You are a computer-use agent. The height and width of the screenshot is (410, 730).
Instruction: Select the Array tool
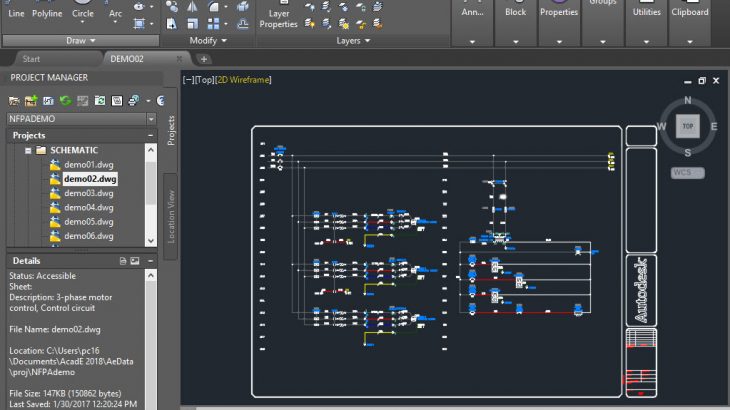[x=213, y=24]
